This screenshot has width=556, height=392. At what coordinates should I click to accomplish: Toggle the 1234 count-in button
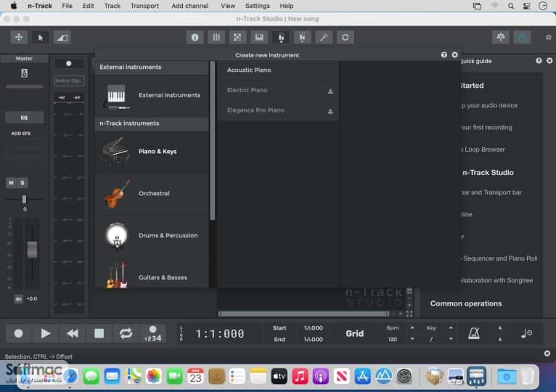(x=153, y=334)
